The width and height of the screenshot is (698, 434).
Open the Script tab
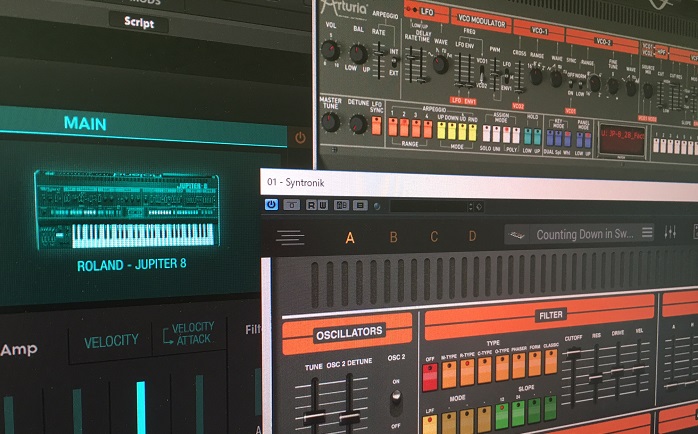pyautogui.click(x=138, y=22)
